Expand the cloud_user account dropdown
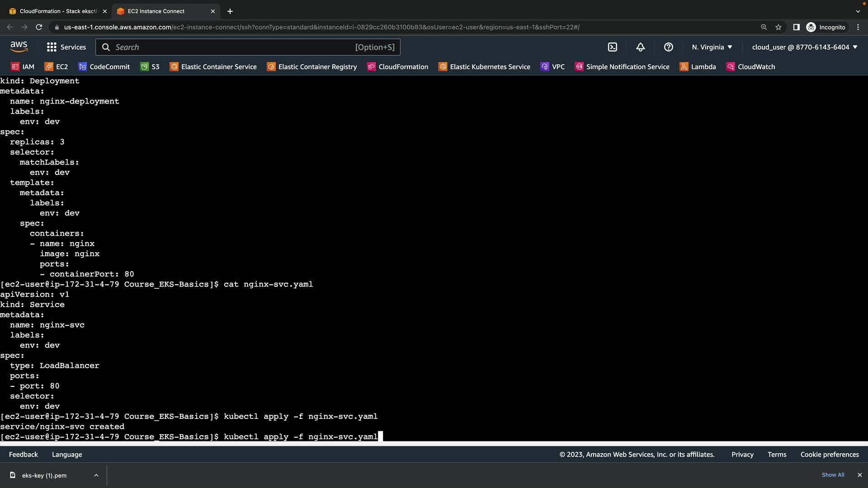Screen dimensions: 868x488 point(804,47)
